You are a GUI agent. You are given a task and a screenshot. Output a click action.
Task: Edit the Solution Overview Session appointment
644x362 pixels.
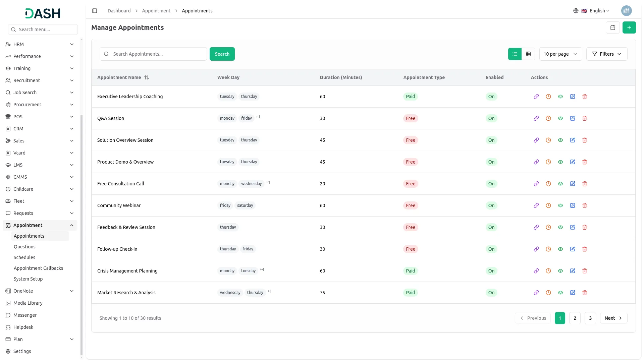573,140
